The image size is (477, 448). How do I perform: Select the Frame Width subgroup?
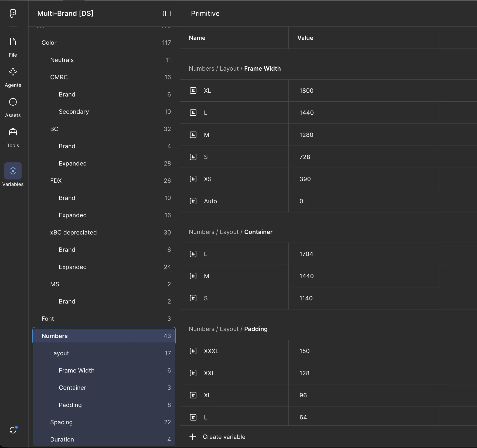click(x=104, y=370)
